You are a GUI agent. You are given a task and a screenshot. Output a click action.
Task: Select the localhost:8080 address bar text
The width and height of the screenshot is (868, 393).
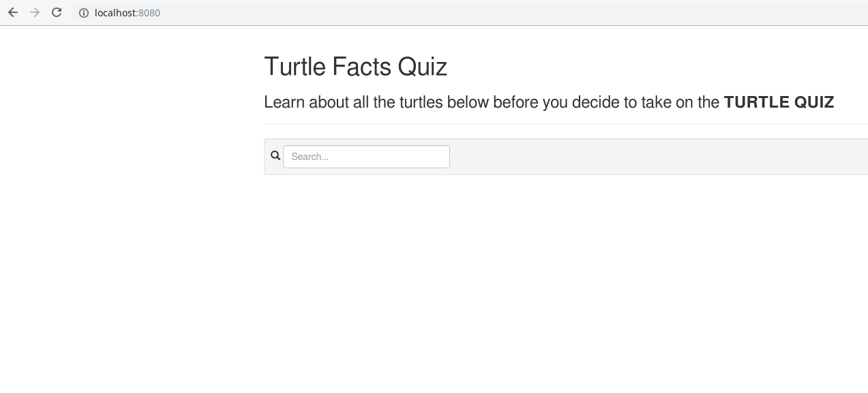click(x=128, y=13)
